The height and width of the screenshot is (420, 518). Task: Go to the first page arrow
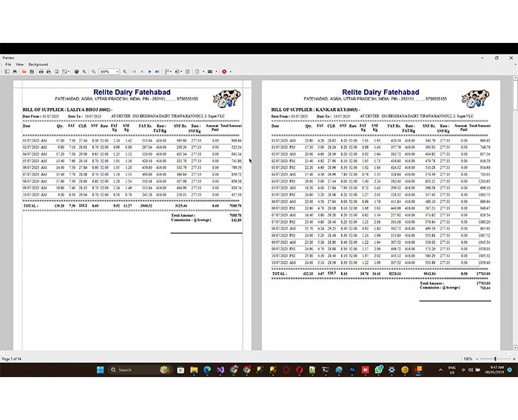pos(133,72)
